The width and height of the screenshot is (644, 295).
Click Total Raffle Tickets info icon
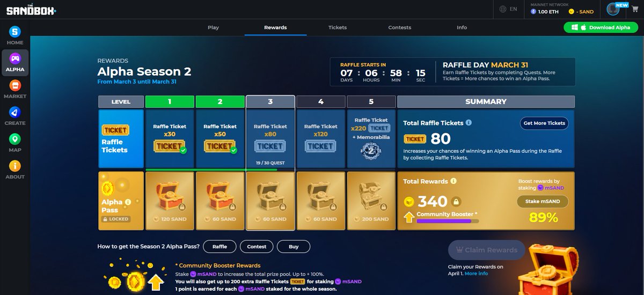(469, 123)
